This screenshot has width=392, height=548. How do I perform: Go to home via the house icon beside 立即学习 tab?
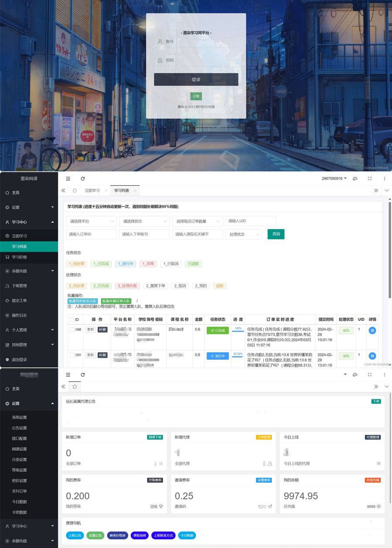[x=74, y=191]
